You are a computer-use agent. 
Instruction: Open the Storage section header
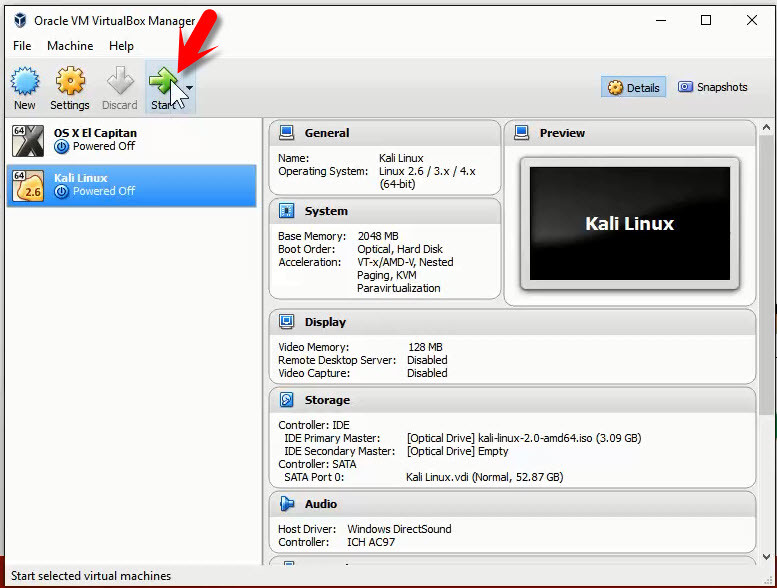[x=512, y=400]
